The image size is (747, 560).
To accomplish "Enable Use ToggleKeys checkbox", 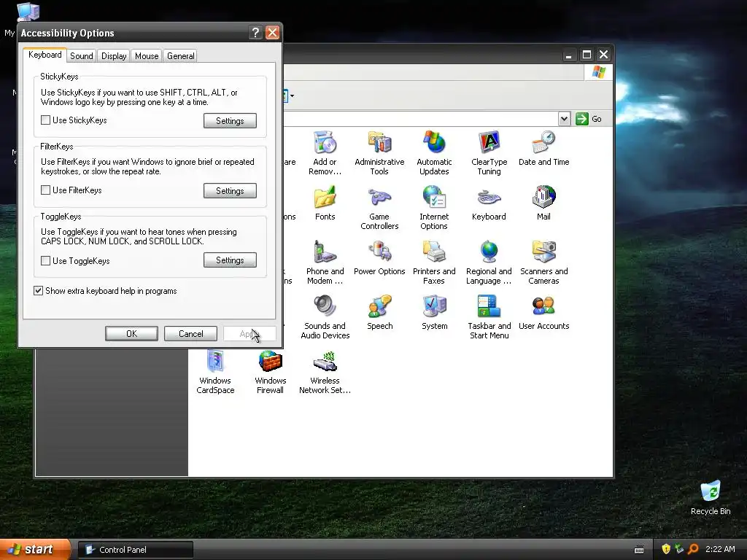I will 46,260.
